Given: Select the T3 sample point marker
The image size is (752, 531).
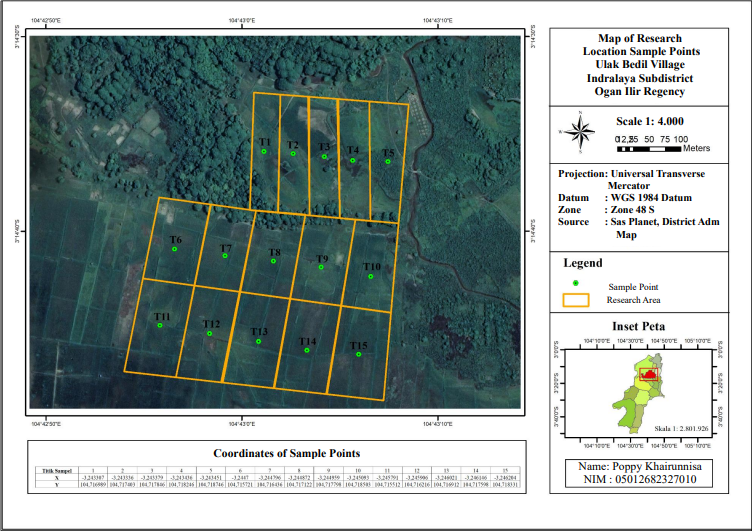Looking at the screenshot, I should click(x=325, y=156).
